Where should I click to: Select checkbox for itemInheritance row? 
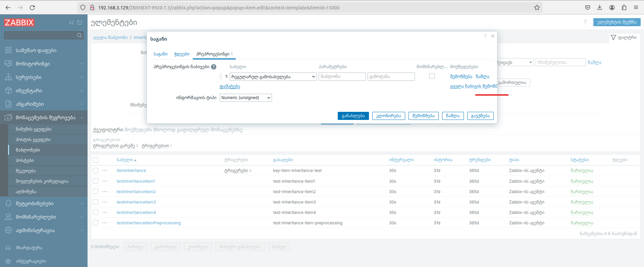96,171
